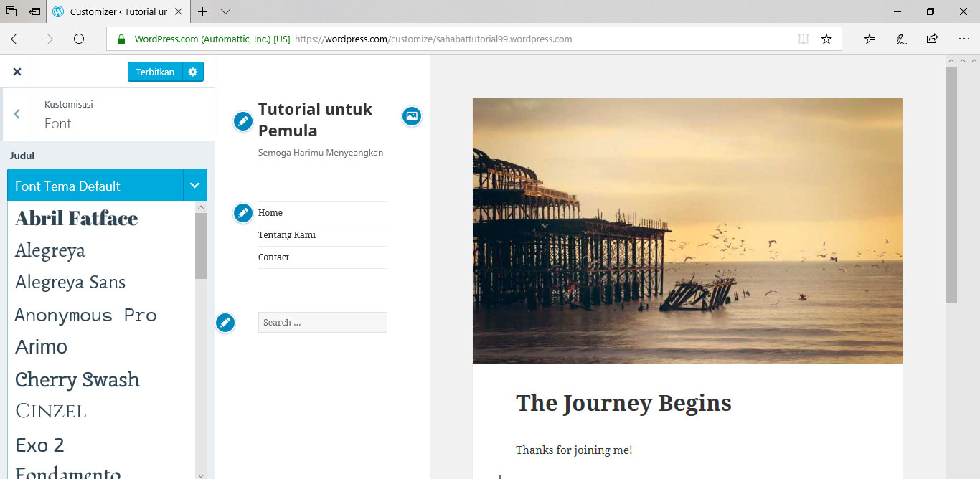The width and height of the screenshot is (980, 479).
Task: Open the publish settings gear icon
Action: [x=192, y=72]
